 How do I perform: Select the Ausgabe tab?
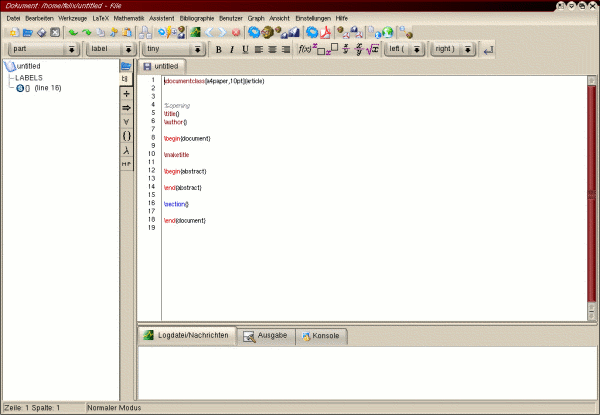pos(265,336)
